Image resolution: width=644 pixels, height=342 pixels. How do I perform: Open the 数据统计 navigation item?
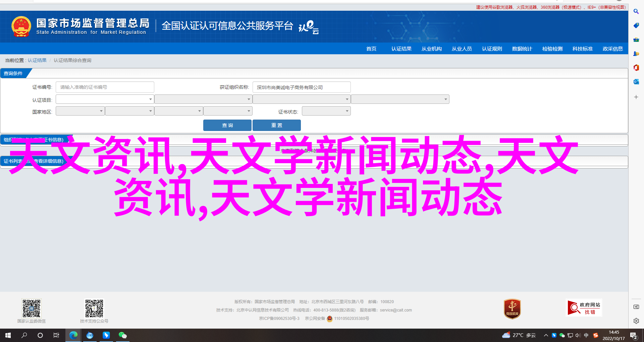point(522,49)
